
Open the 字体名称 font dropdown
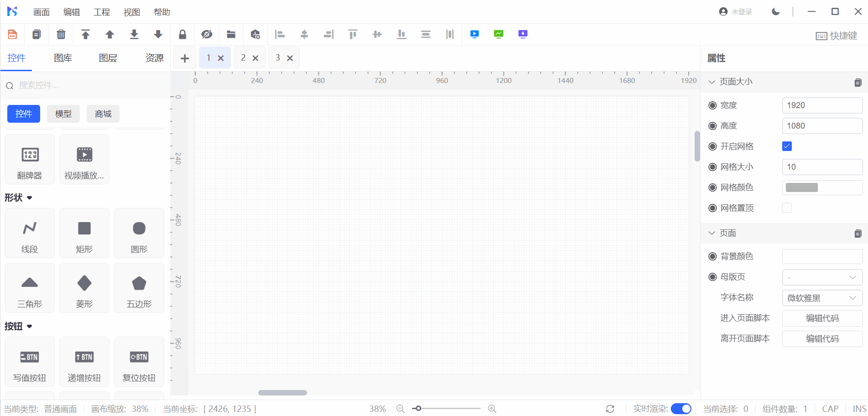[822, 298]
